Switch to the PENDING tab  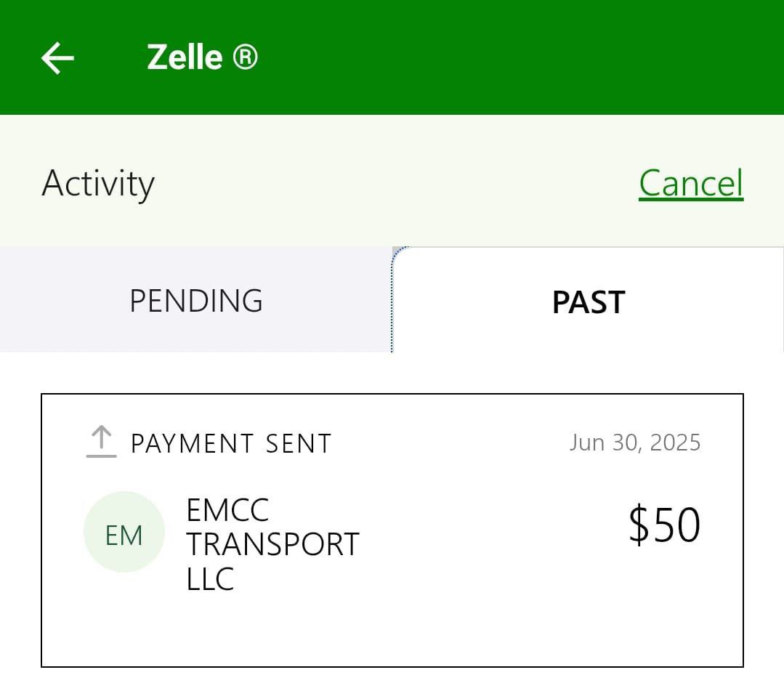tap(196, 300)
